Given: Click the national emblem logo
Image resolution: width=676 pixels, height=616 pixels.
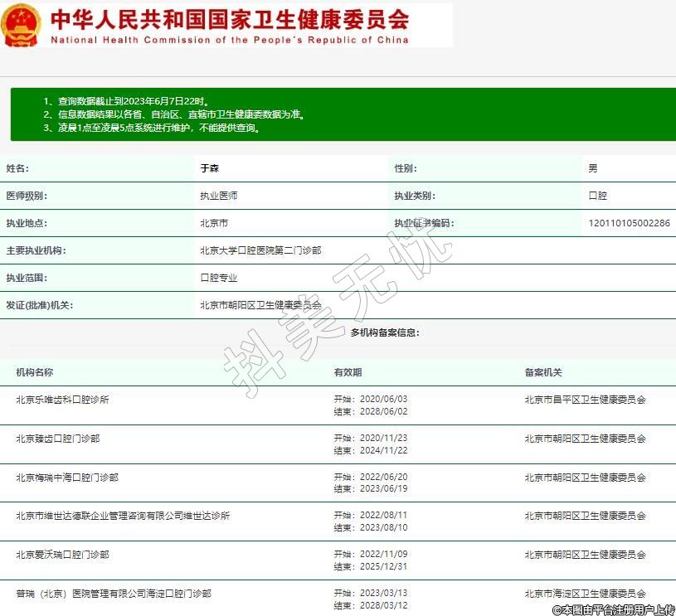Looking at the screenshot, I should click(21, 26).
